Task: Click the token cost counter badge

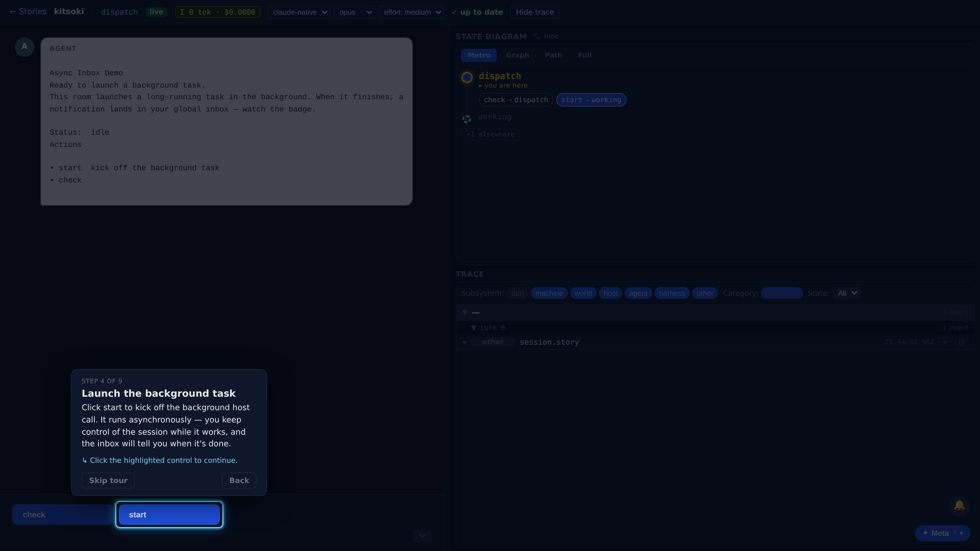Action: tap(218, 12)
